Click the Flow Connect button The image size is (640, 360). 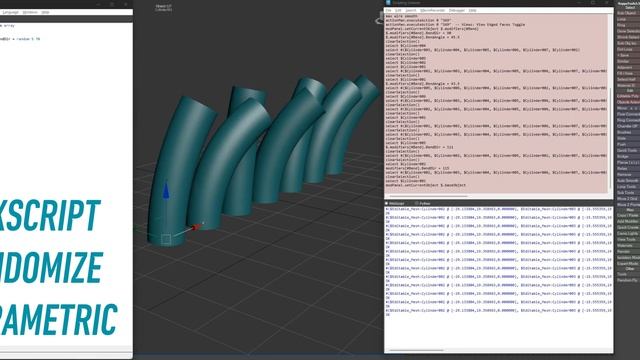[628, 114]
